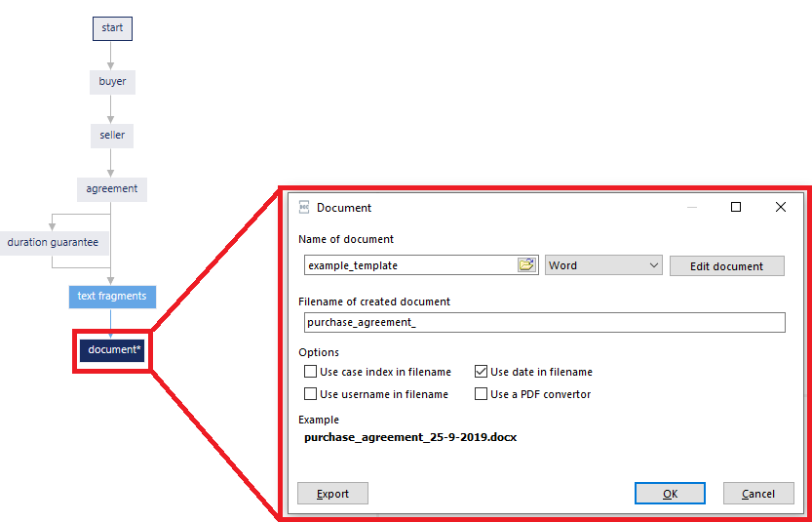Click the Options section label

point(319,352)
